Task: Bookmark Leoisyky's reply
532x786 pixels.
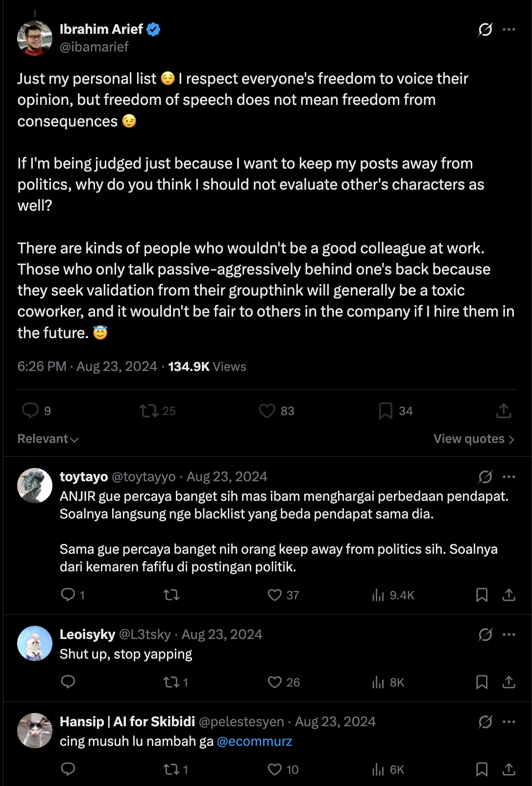Action: (x=482, y=682)
